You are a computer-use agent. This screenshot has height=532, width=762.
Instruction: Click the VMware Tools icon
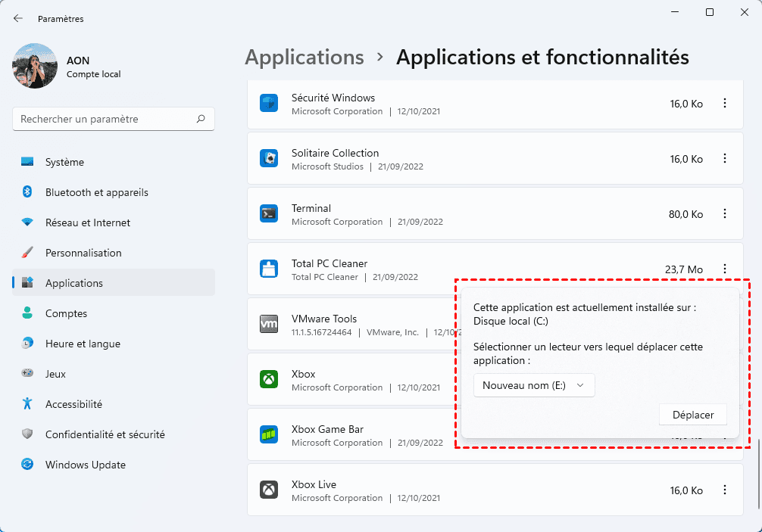[269, 325]
